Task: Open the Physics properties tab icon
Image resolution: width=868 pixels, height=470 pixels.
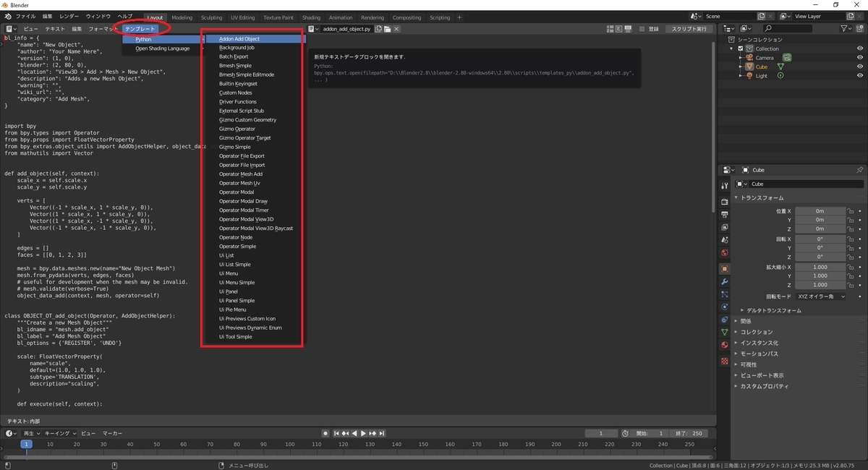Action: coord(725,307)
